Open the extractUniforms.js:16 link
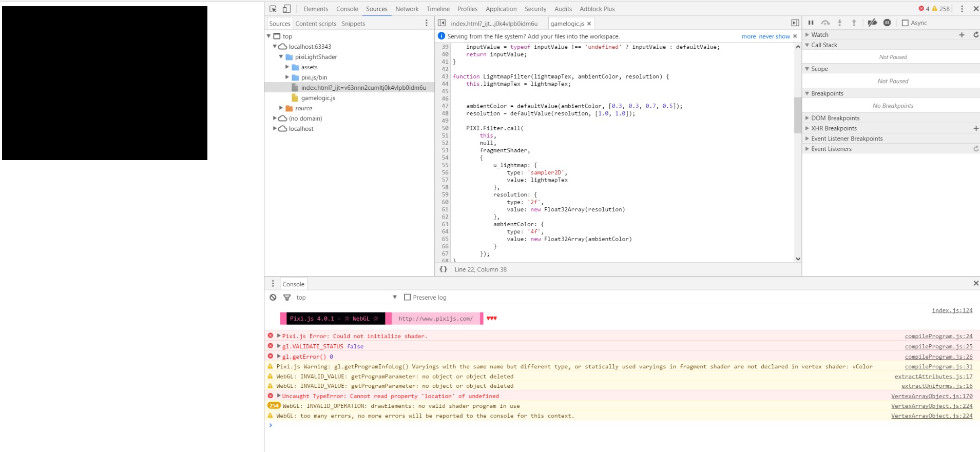Viewport: 980px width, 452px height. pos(937,386)
